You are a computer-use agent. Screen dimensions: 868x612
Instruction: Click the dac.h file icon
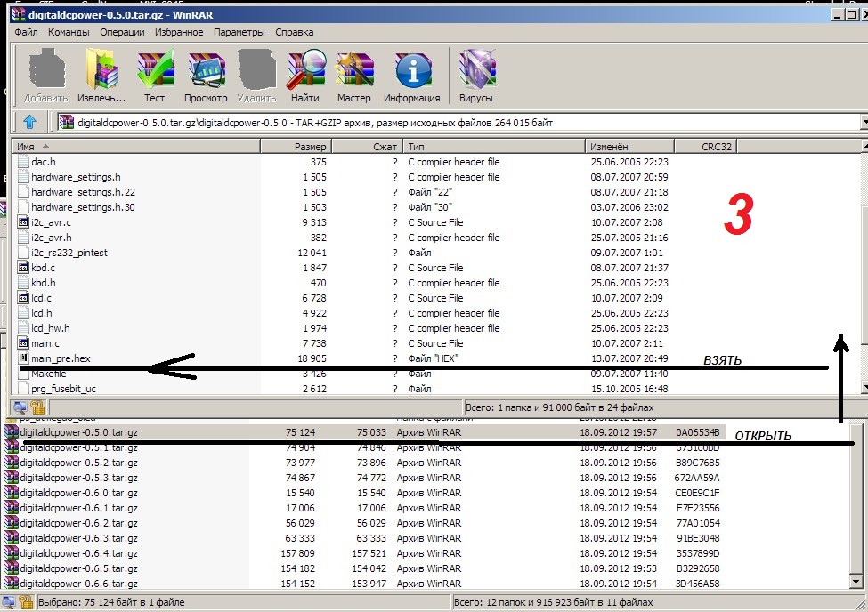point(23,162)
